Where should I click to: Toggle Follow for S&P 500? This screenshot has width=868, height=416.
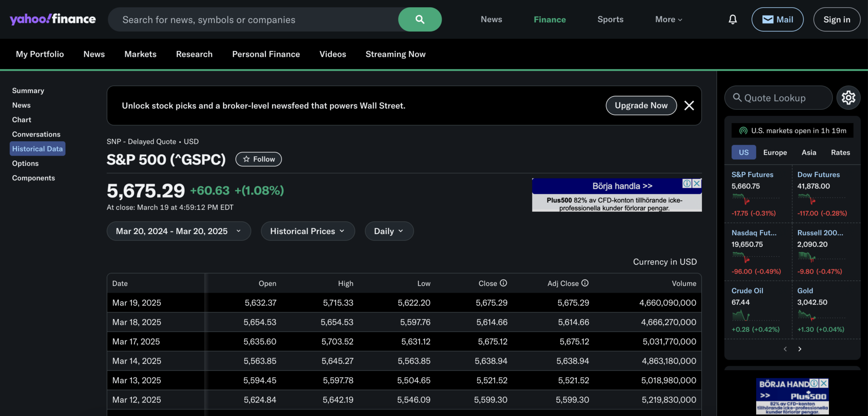258,159
